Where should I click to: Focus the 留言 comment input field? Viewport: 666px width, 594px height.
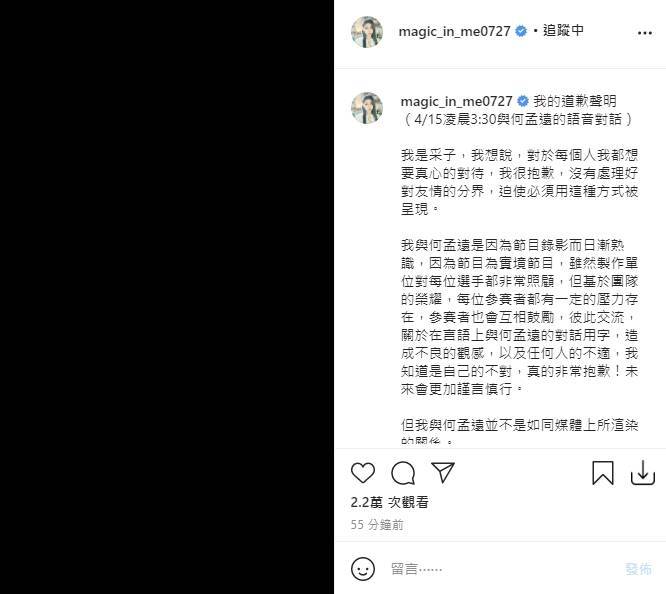[x=501, y=569]
